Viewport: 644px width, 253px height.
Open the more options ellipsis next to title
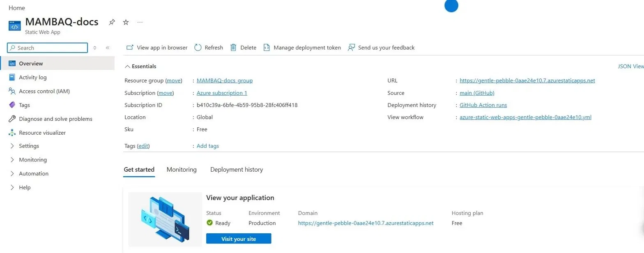[x=140, y=22]
